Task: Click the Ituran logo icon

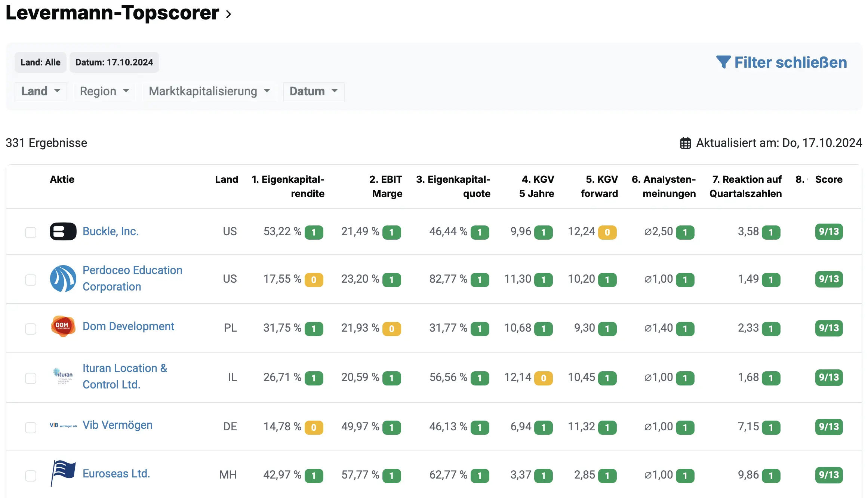Action: click(63, 376)
